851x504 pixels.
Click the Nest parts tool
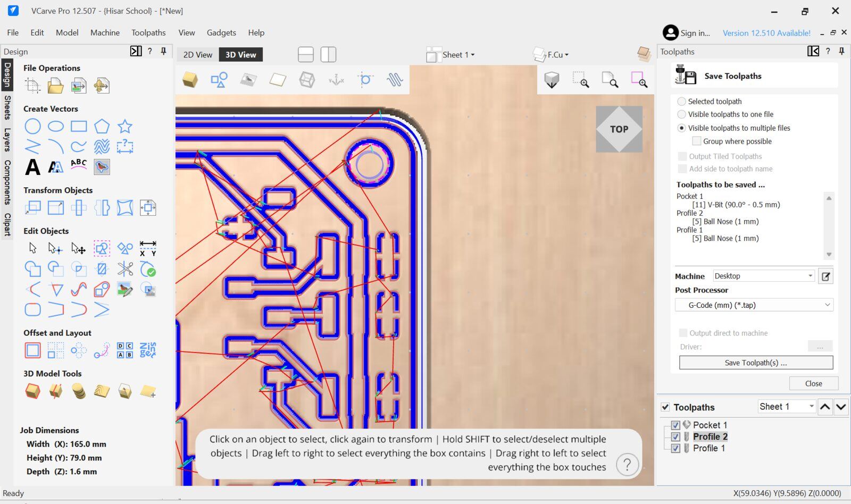coord(148,350)
